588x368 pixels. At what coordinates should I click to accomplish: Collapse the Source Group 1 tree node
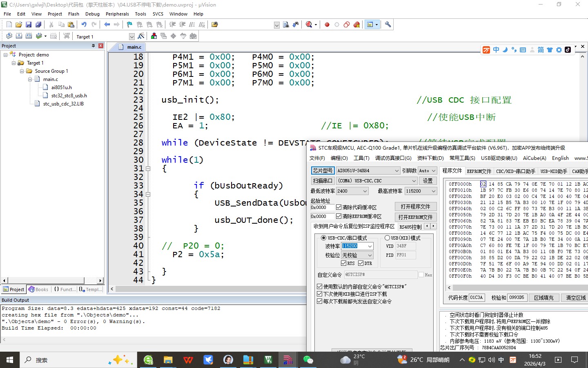click(22, 71)
